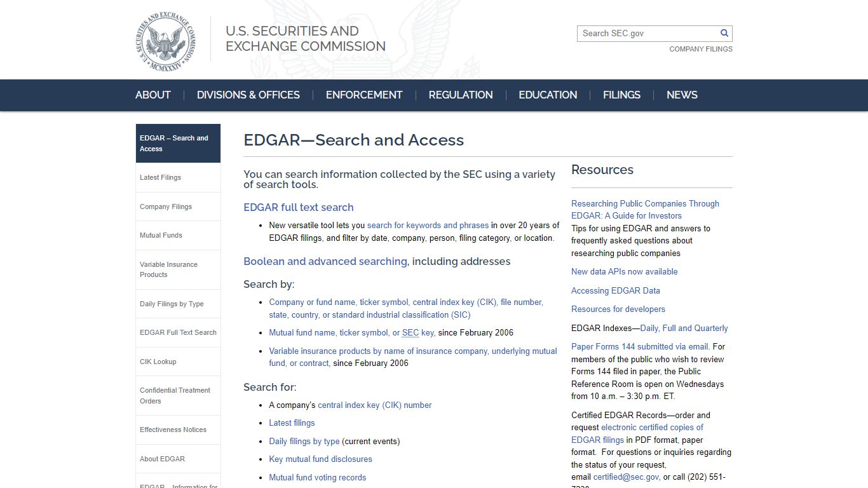Click the SEC seal logo

click(166, 41)
